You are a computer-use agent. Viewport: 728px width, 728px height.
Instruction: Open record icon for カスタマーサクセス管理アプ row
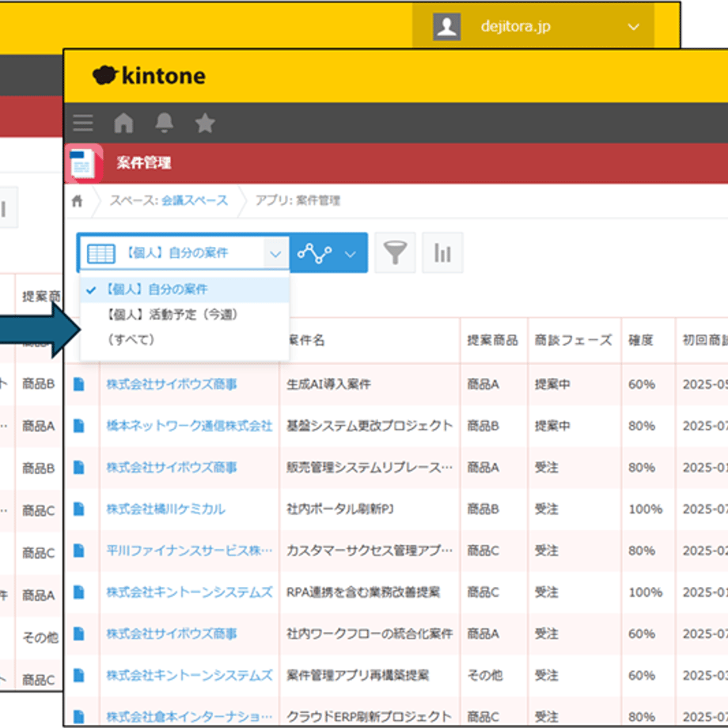(x=79, y=551)
